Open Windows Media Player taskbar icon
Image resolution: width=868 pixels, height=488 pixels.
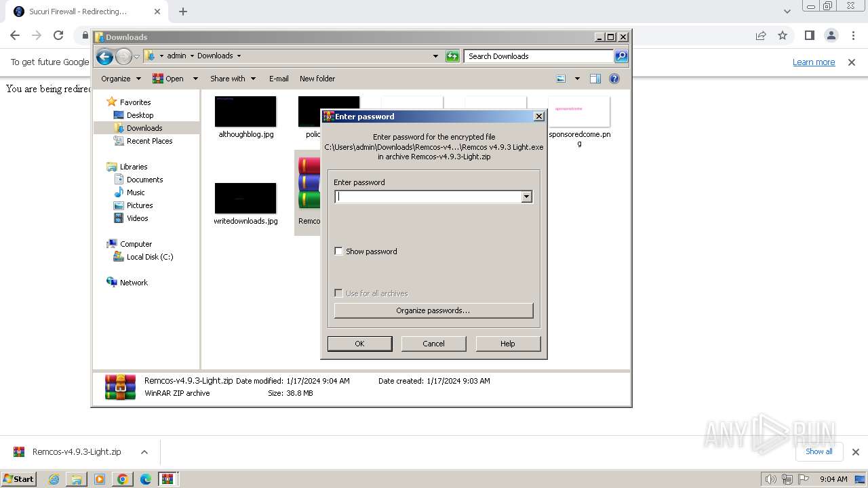click(100, 479)
